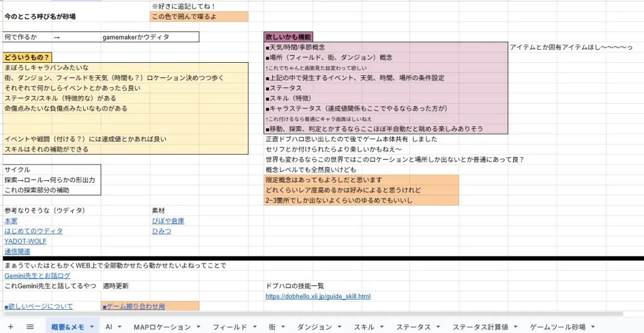Switch to the ダンジョン sheet tab
The width and height of the screenshot is (644, 333).
tap(314, 327)
